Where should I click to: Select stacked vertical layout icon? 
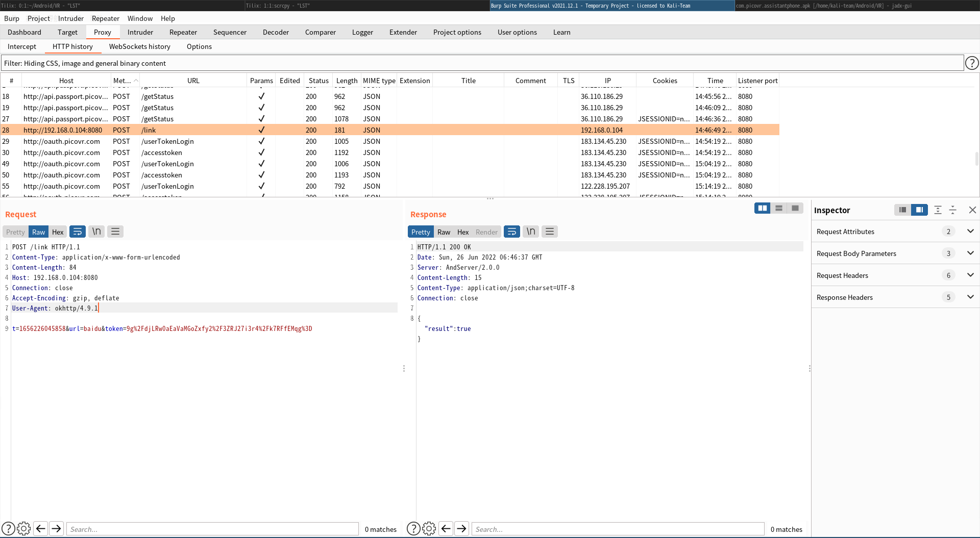(x=779, y=208)
